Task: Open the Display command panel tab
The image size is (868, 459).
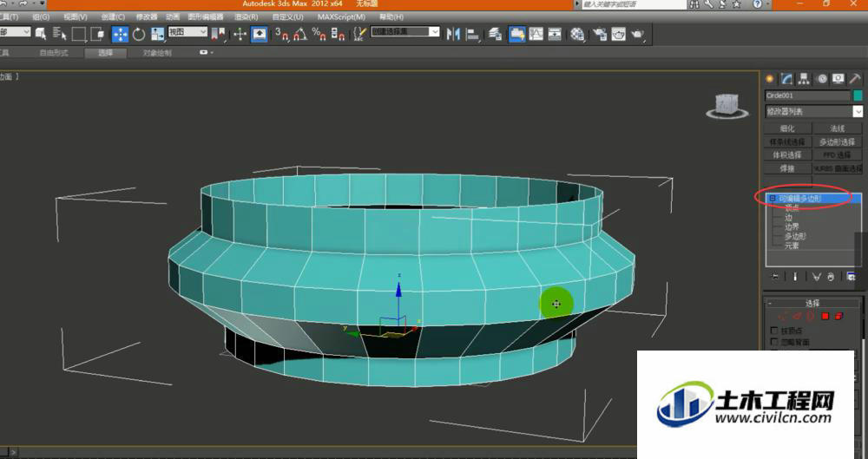Action: pos(838,79)
